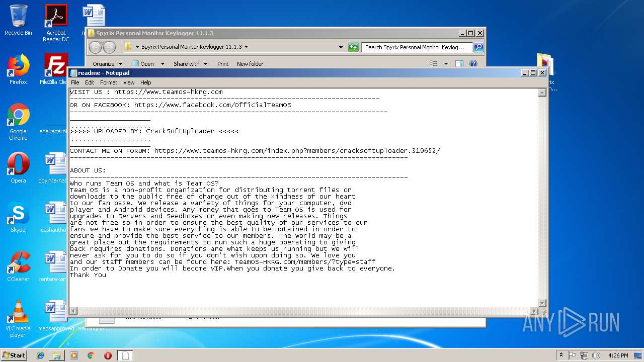Launch media player from taskbar
Viewport: 644px width, 362px height.
tap(74, 355)
